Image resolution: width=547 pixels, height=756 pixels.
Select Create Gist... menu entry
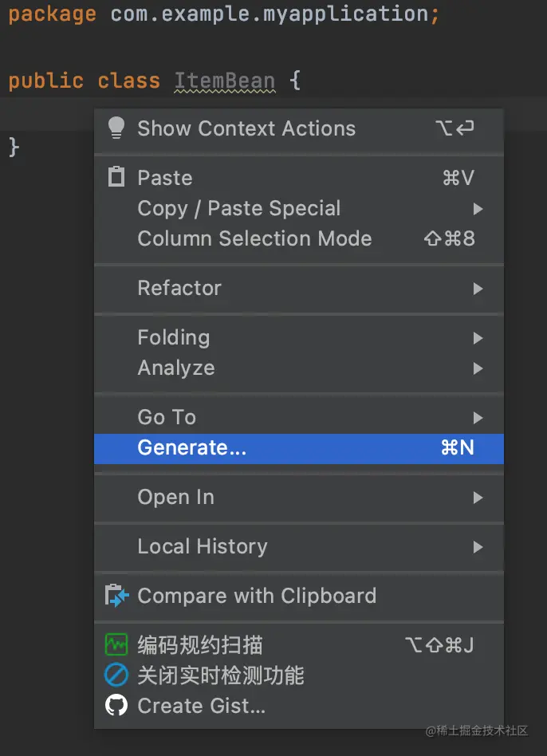(x=299, y=706)
